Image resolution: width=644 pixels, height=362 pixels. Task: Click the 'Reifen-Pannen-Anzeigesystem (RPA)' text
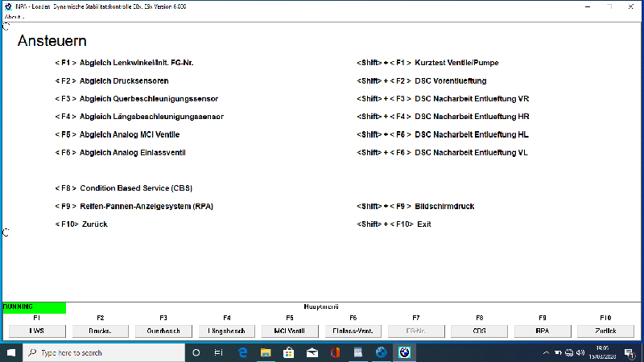147,206
